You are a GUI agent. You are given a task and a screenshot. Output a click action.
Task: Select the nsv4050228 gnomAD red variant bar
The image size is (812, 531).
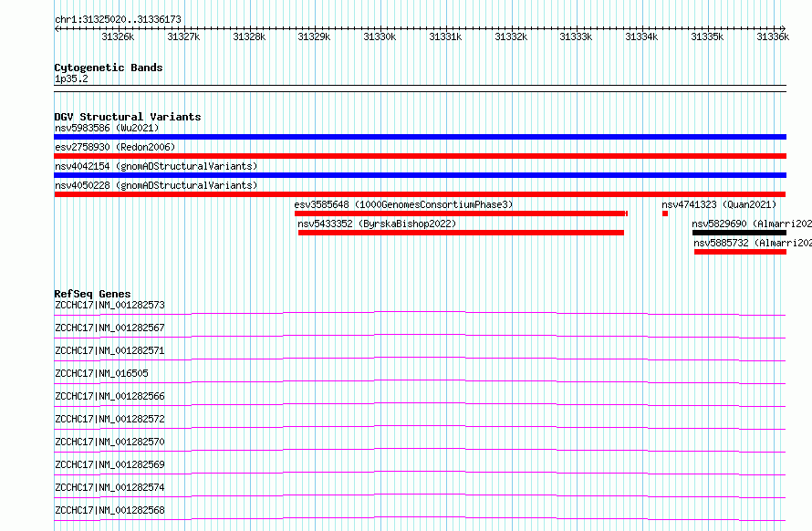[x=420, y=194]
